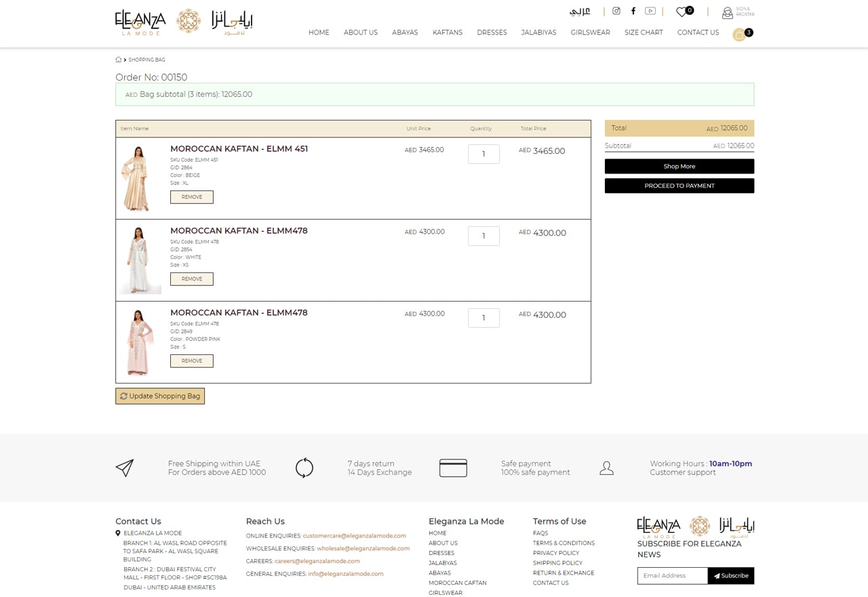The width and height of the screenshot is (868, 597).
Task: Remove the powder pink ELMM478 kaftan
Action: click(x=192, y=361)
